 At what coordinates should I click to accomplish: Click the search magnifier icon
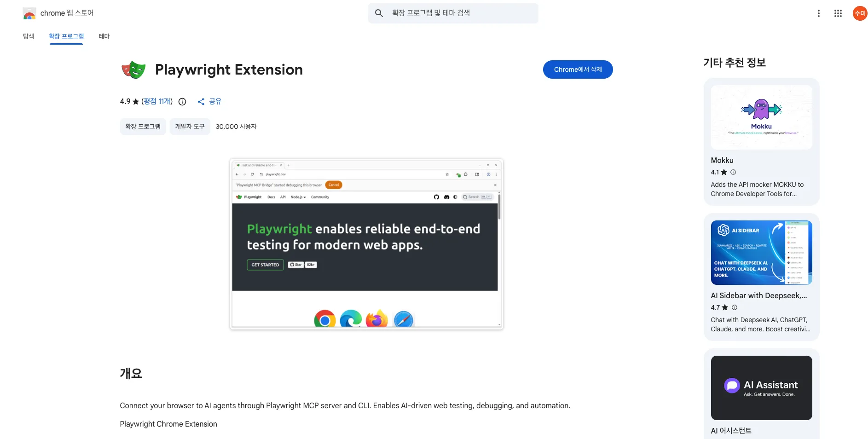tap(379, 13)
